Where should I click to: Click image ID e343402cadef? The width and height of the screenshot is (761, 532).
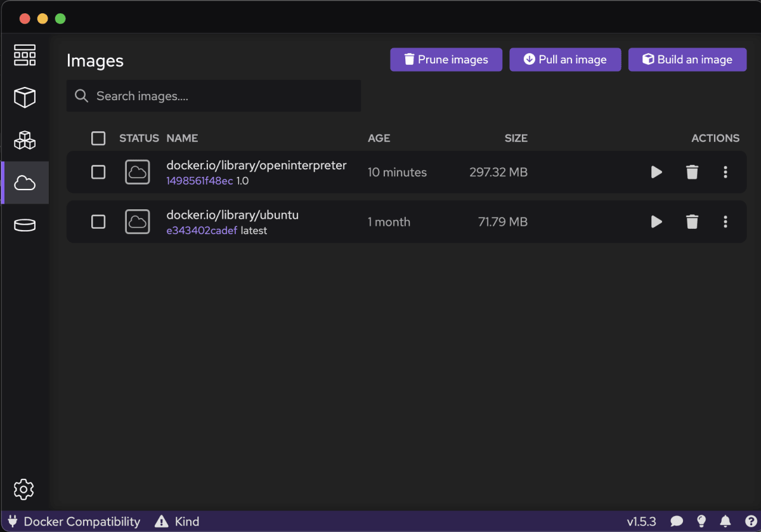pos(202,230)
